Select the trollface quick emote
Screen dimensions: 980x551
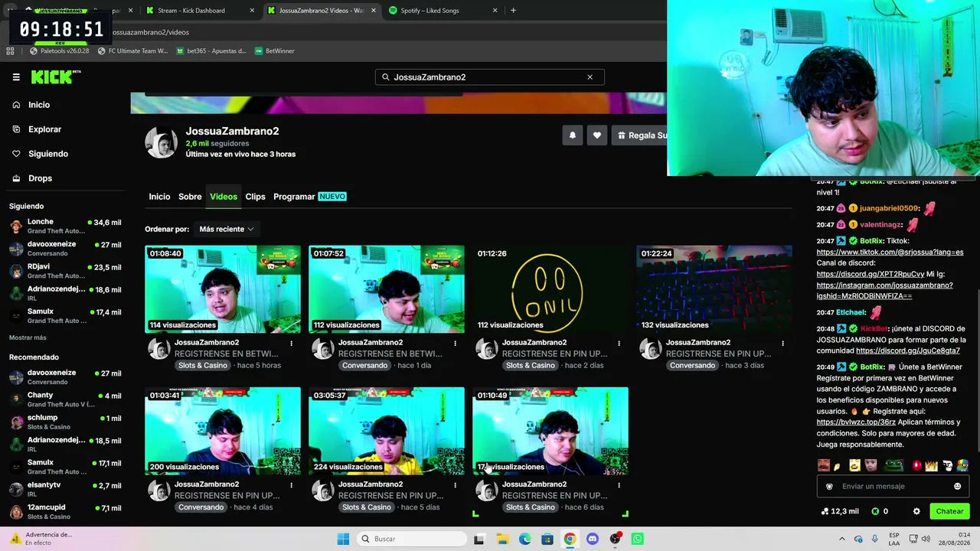[947, 465]
